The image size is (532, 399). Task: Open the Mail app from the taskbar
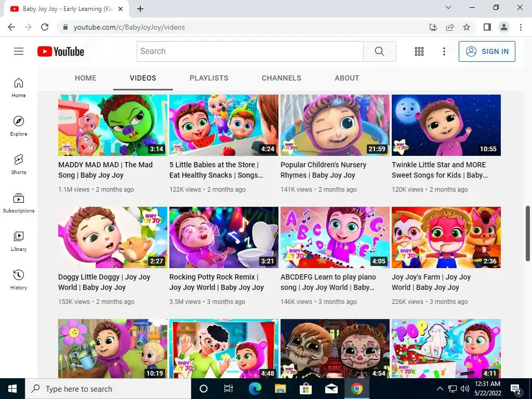tap(331, 389)
